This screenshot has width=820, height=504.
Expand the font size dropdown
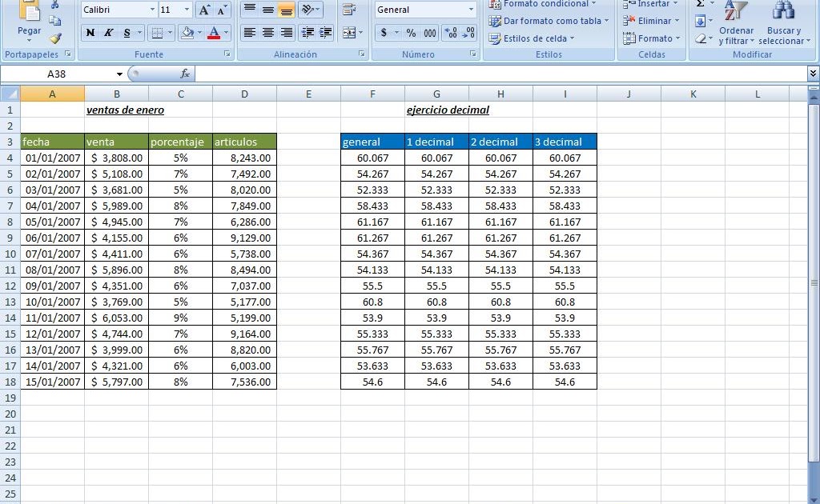[x=187, y=10]
